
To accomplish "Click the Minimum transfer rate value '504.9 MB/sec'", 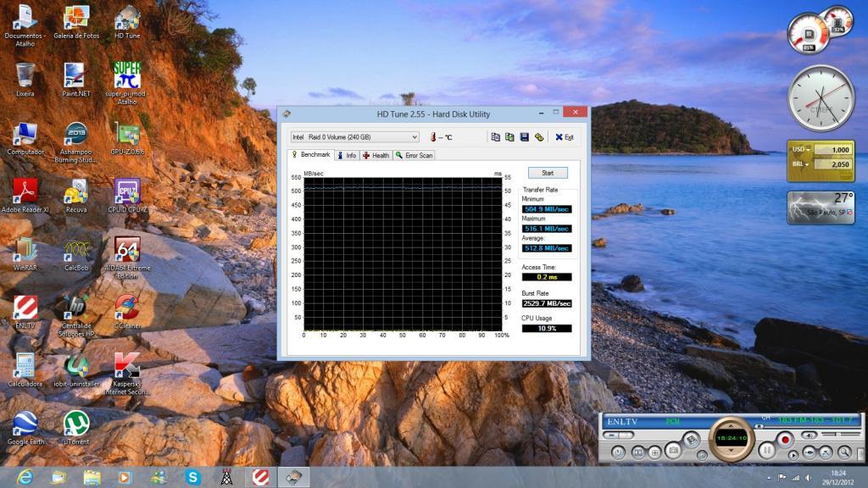I will [x=547, y=209].
